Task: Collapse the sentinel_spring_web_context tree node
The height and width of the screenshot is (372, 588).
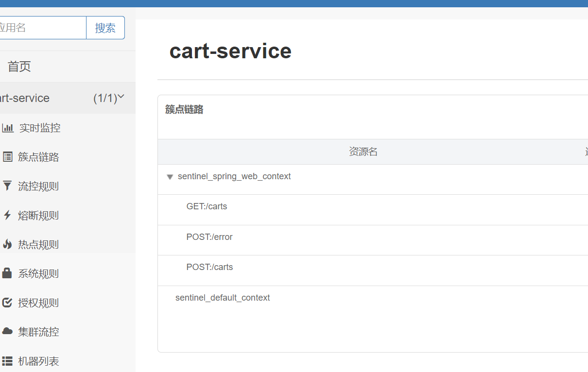Action: (x=170, y=177)
